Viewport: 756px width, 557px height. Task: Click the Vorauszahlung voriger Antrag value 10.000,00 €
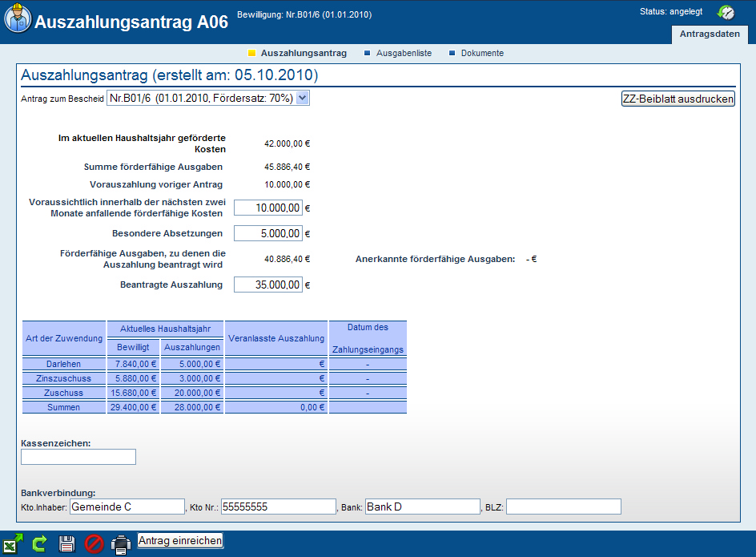pyautogui.click(x=287, y=184)
